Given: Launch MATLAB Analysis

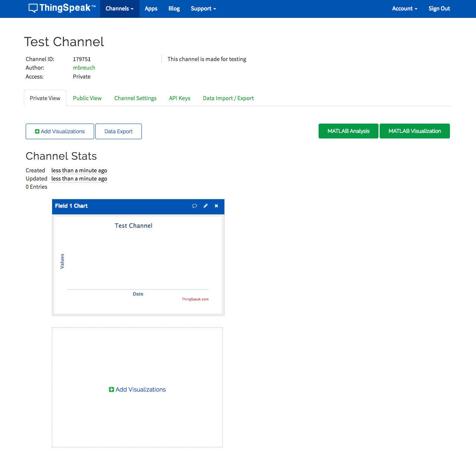Looking at the screenshot, I should pos(348,131).
